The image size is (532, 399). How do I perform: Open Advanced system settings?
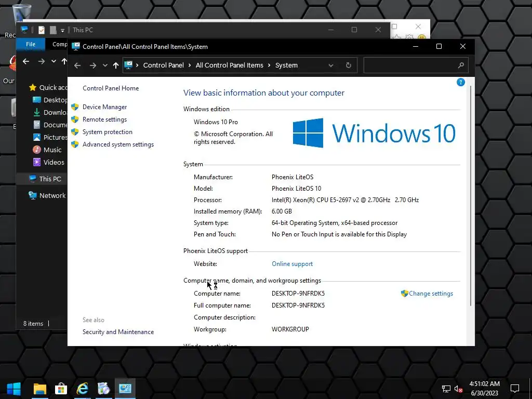pyautogui.click(x=118, y=144)
